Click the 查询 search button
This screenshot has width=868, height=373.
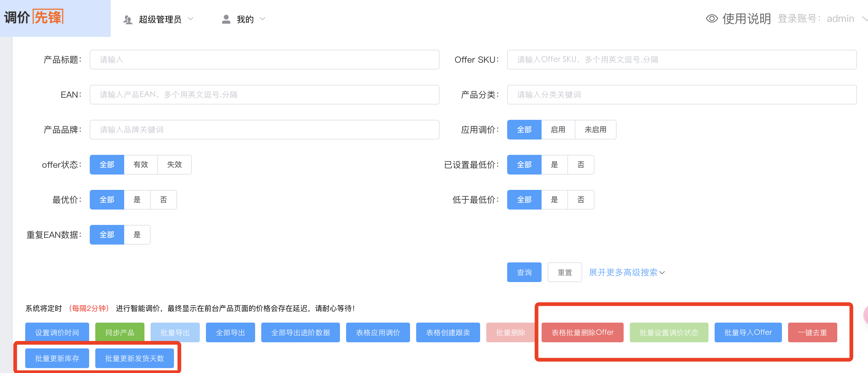coord(524,272)
